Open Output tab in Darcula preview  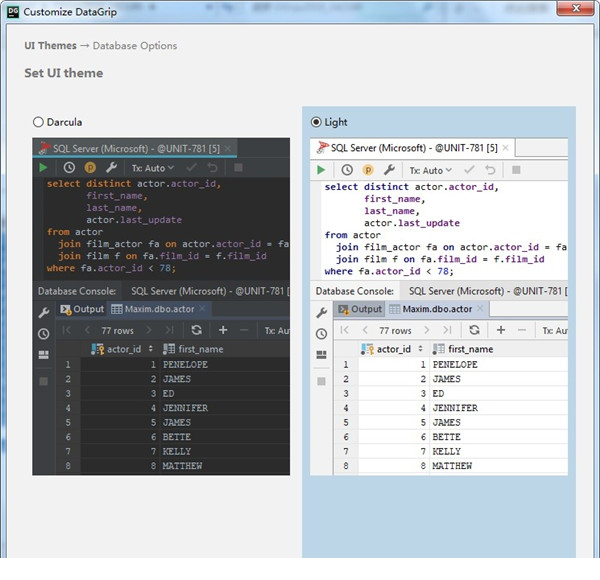click(82, 309)
